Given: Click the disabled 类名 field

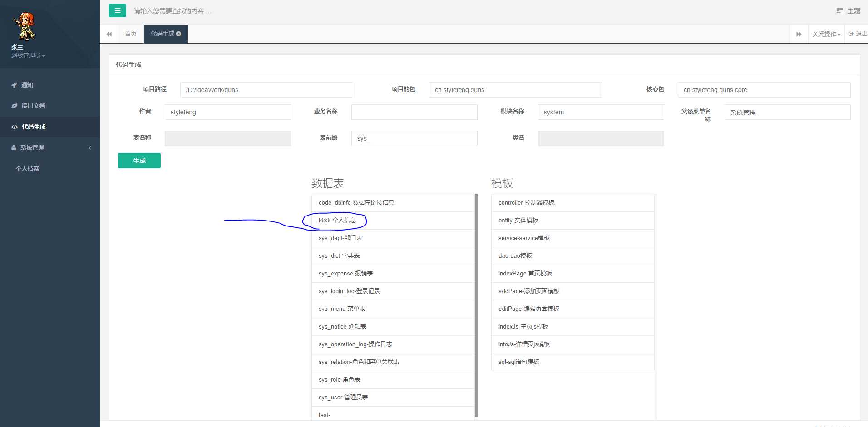Looking at the screenshot, I should (601, 138).
